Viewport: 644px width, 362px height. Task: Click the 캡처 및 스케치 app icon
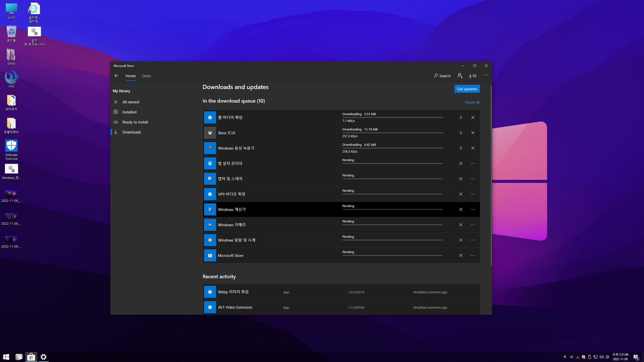pyautogui.click(x=210, y=179)
